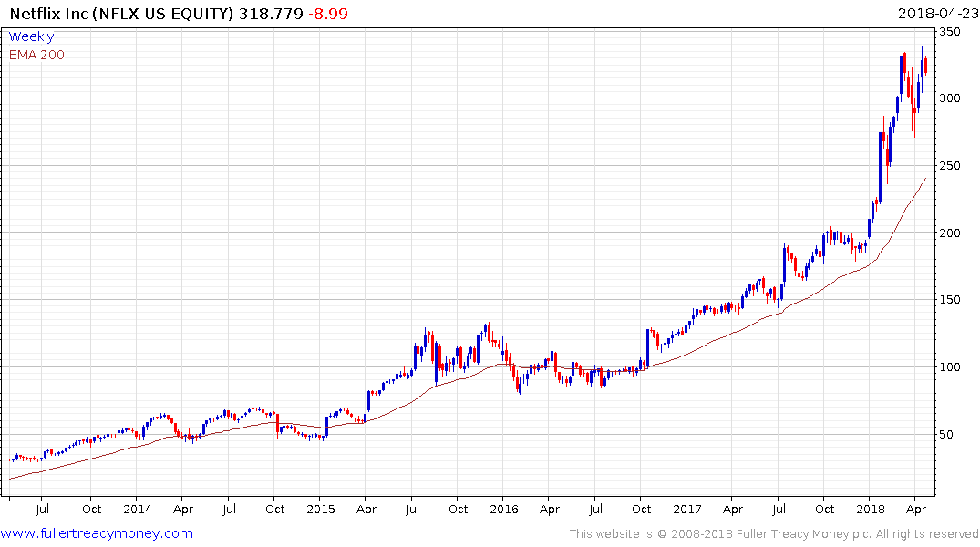
Task: Click the 2015 year axis label
Action: click(321, 509)
